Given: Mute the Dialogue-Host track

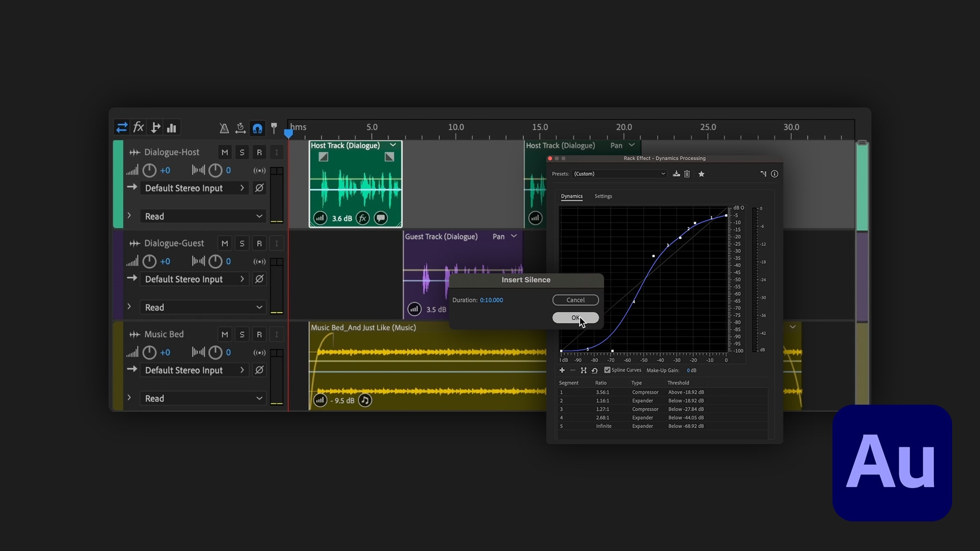Looking at the screenshot, I should tap(224, 152).
